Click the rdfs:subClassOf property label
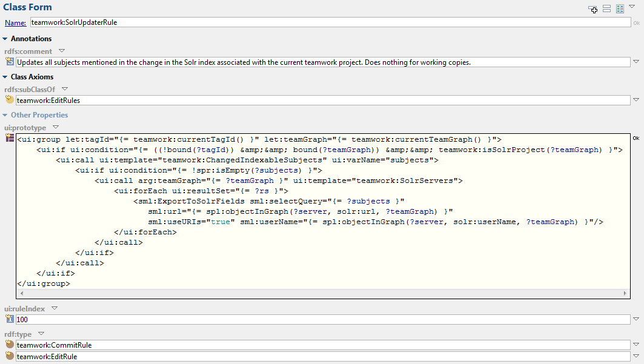Image resolution: width=644 pixels, height=364 pixels. pyautogui.click(x=30, y=90)
